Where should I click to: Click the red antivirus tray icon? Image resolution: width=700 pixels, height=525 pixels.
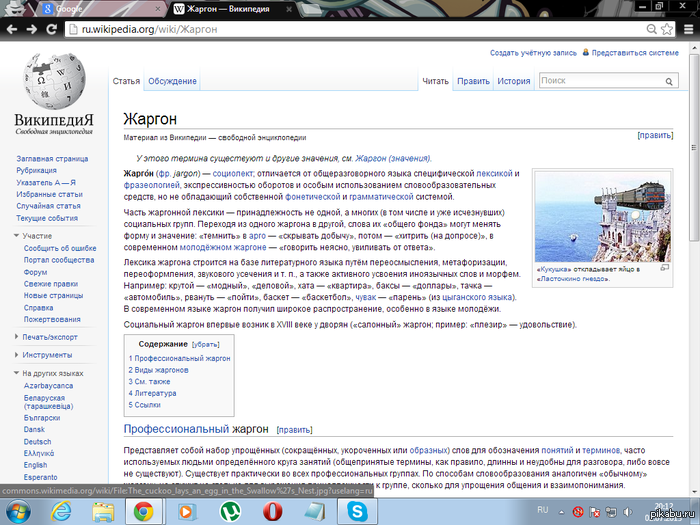pyautogui.click(x=578, y=512)
